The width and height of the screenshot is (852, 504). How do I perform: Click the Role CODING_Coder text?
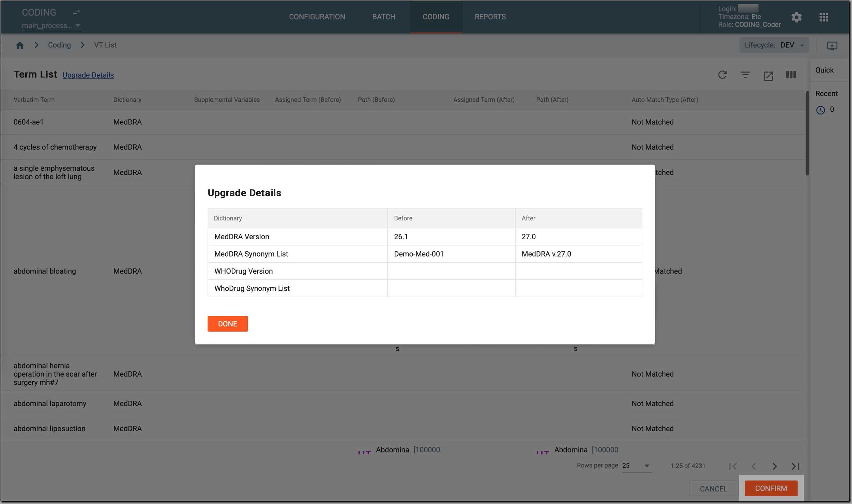click(749, 25)
